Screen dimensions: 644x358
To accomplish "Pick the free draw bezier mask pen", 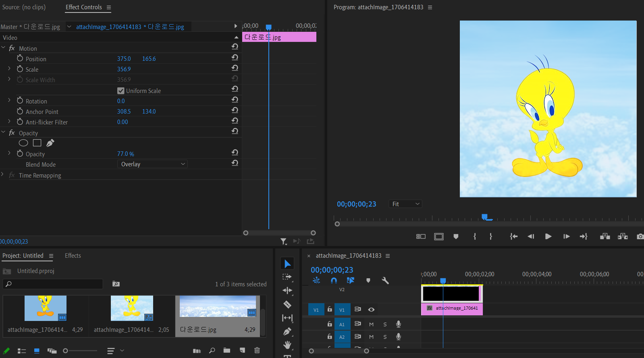I will [50, 143].
